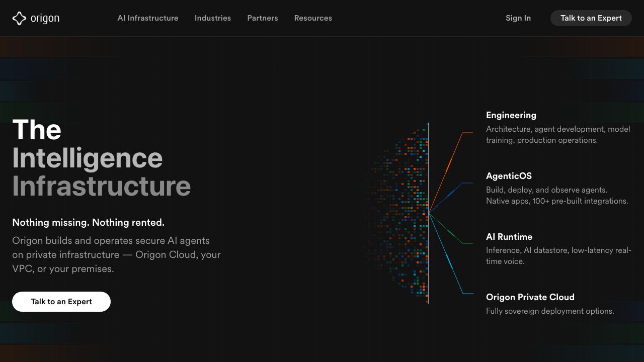Viewport: 644px width, 362px height.
Task: Click the Origon diamond logo icon
Action: (x=19, y=19)
